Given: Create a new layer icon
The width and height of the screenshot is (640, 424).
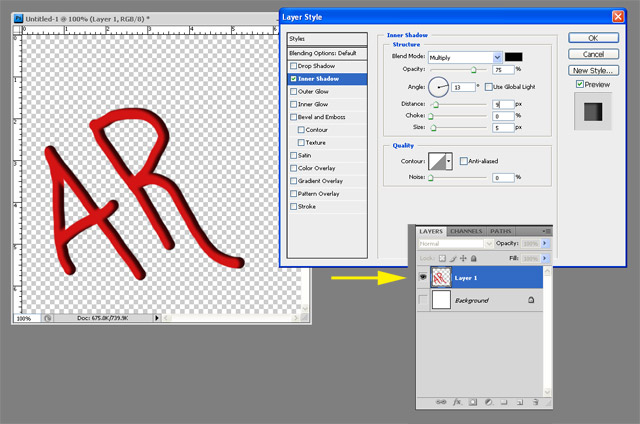Looking at the screenshot, I should pos(520,402).
